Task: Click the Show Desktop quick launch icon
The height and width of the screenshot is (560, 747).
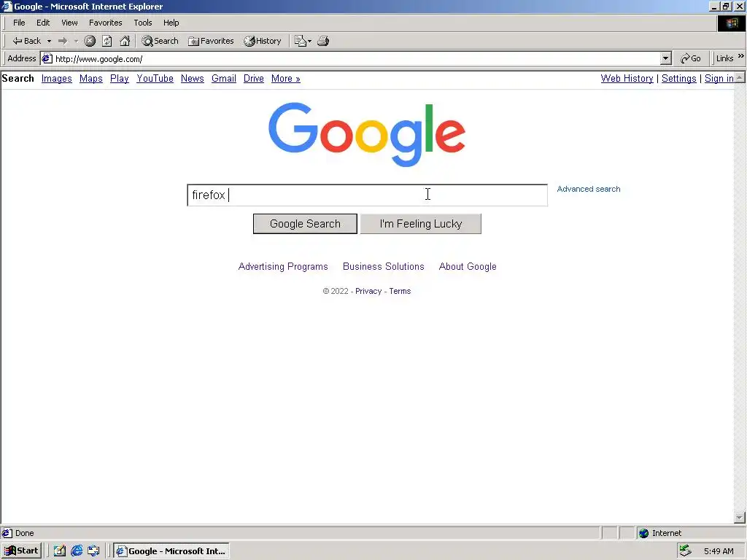Action: click(60, 551)
